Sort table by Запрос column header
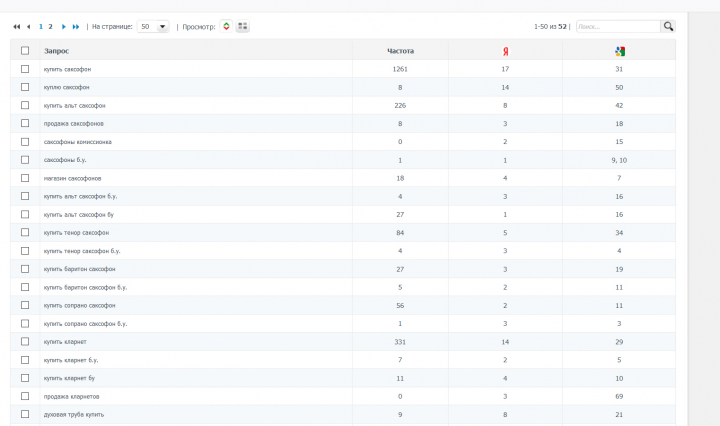Viewport: 720px width, 426px height. (56, 51)
